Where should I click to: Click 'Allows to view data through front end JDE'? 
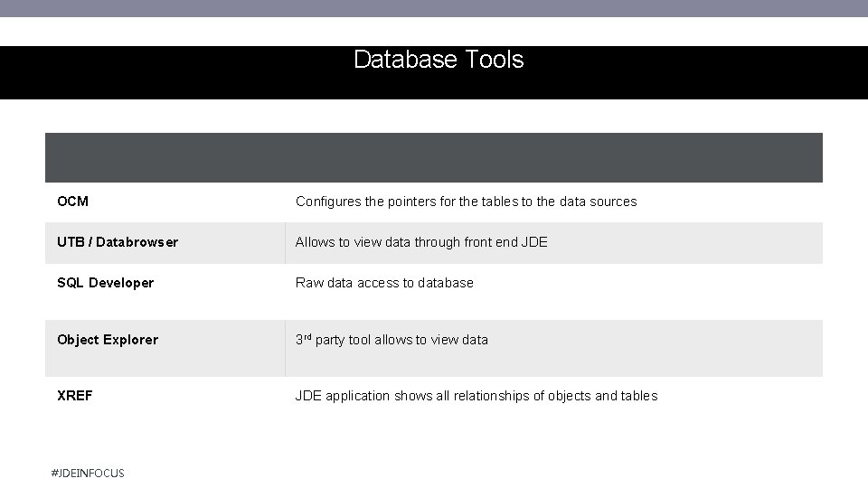[421, 242]
